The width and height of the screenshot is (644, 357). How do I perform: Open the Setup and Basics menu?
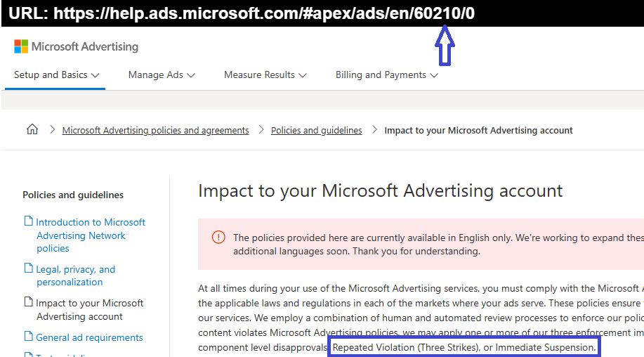click(57, 74)
